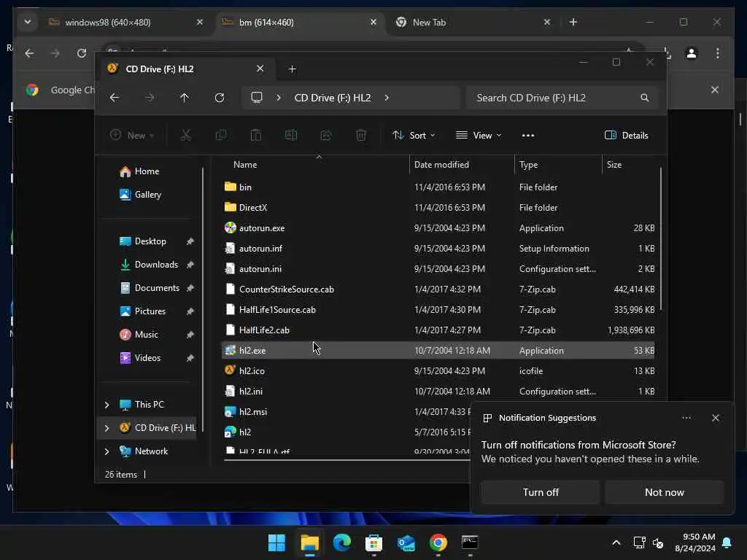Click chevron before CD Drive breadcrumb
The image size is (747, 560).
(279, 98)
